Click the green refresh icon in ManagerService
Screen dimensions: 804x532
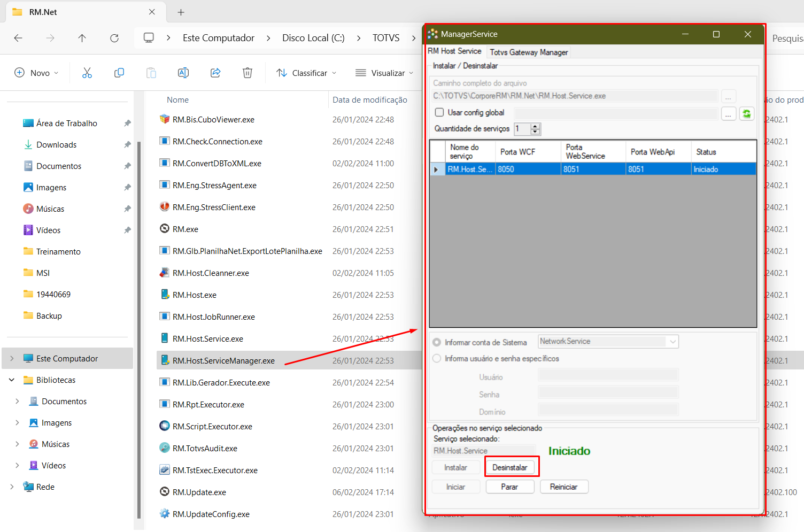click(x=746, y=113)
